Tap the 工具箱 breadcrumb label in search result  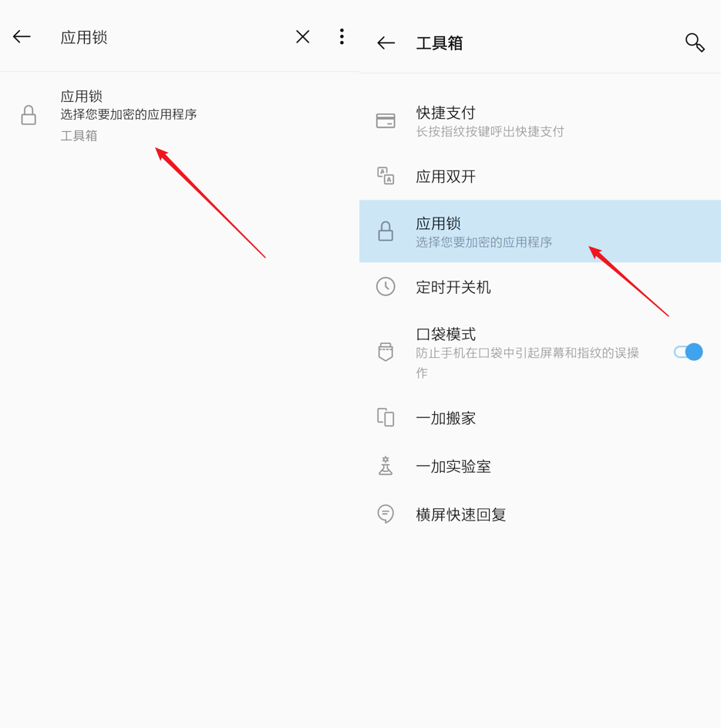click(79, 136)
